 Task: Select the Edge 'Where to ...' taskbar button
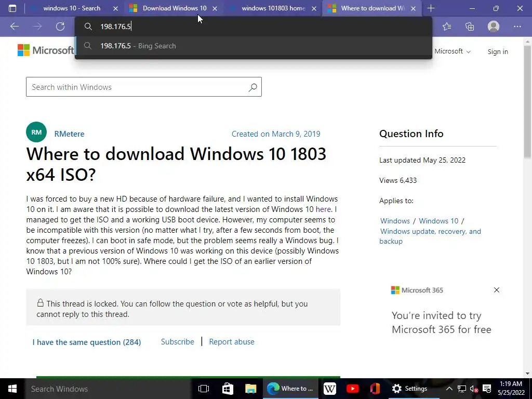point(290,389)
